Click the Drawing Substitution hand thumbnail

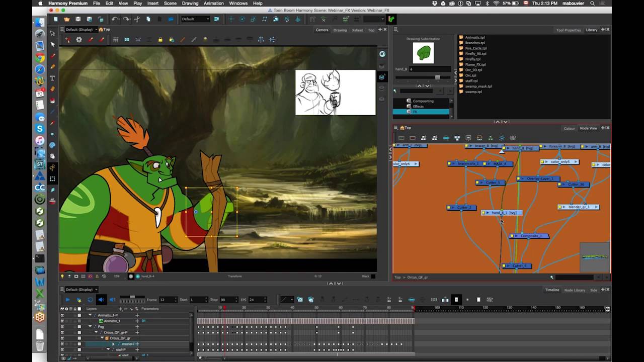click(x=423, y=53)
